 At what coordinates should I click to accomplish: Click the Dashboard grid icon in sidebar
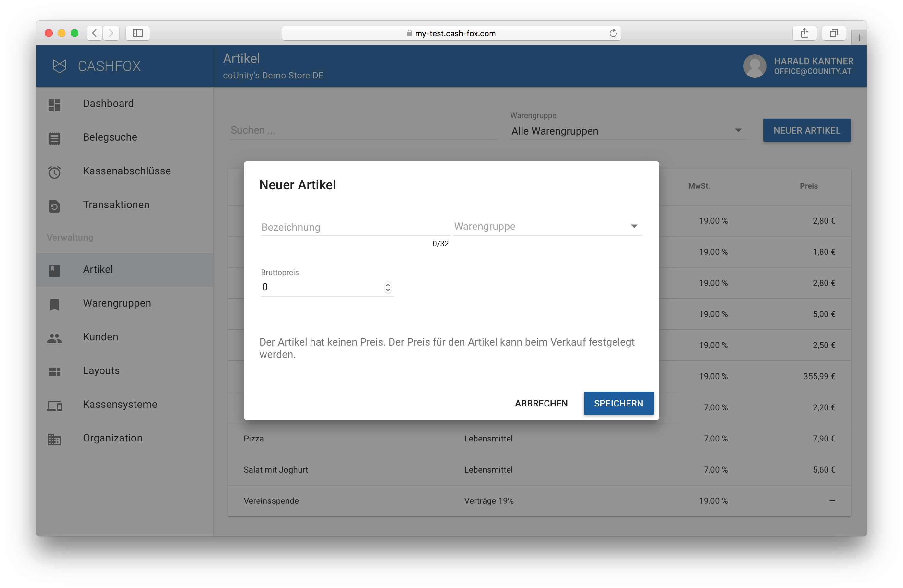[x=54, y=105]
